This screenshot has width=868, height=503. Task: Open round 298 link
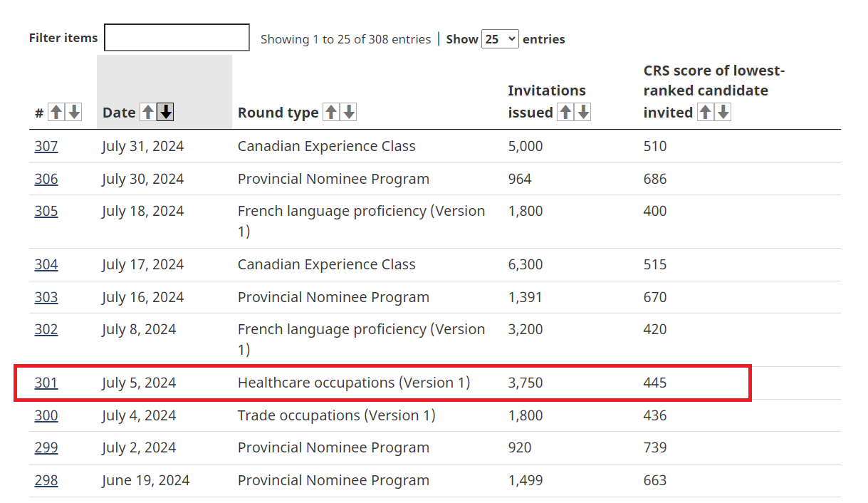tap(46, 480)
